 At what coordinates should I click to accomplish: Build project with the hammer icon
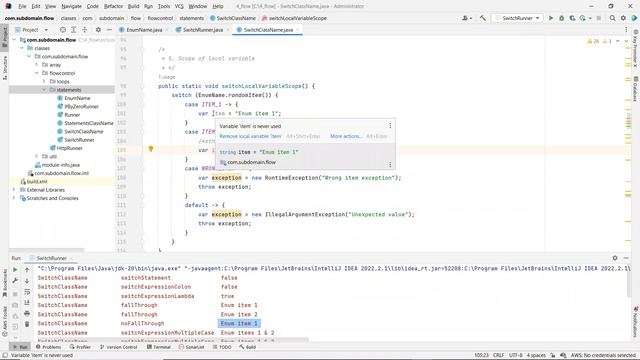[483, 18]
